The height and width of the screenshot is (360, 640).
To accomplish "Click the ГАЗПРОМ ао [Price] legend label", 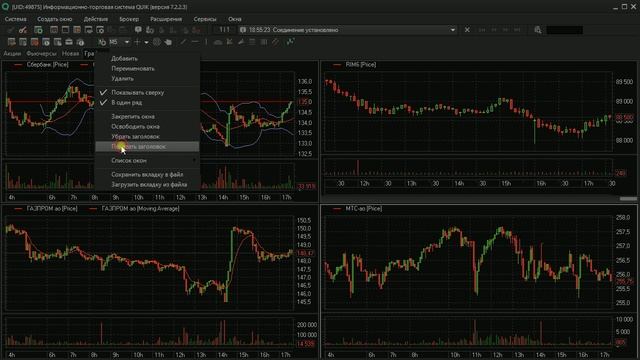I will coord(52,209).
